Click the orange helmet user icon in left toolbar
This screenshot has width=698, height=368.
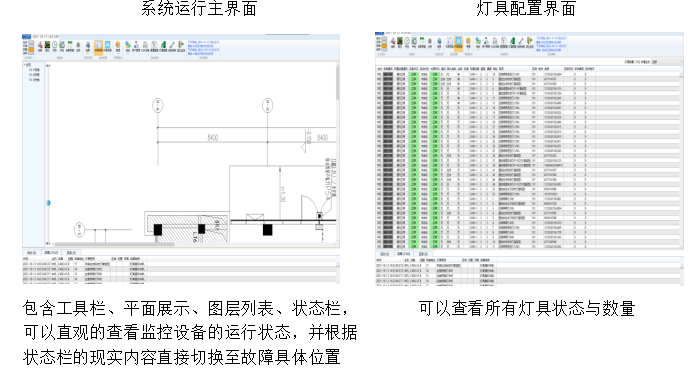click(x=118, y=44)
